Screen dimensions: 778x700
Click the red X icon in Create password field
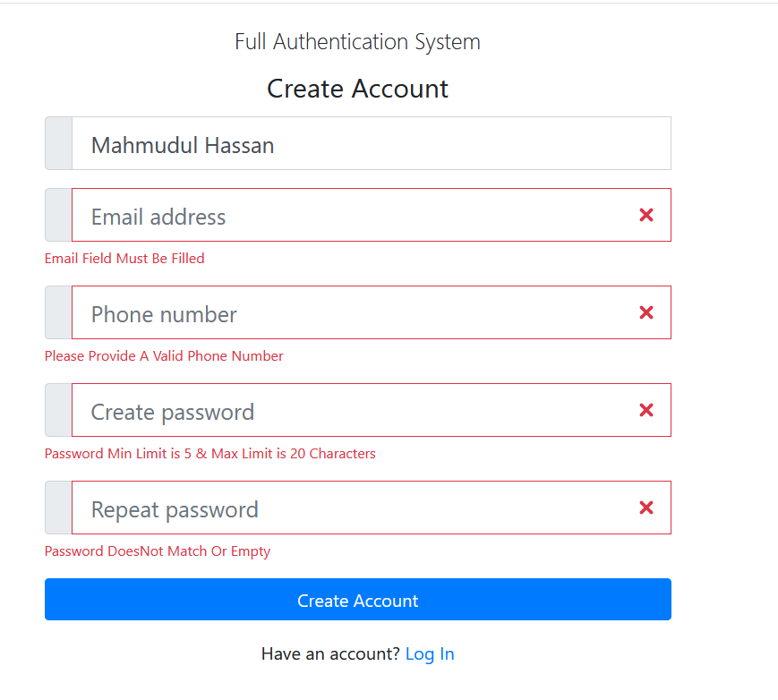click(x=645, y=410)
